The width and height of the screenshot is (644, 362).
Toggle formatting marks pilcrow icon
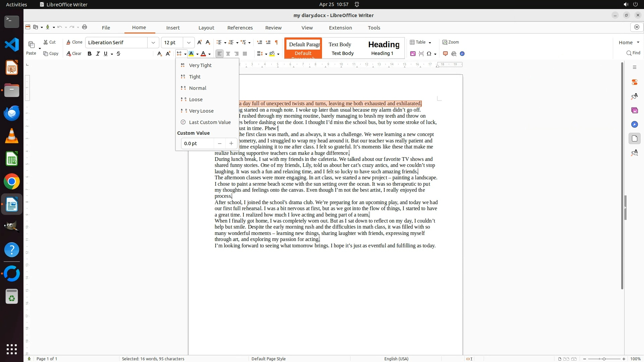point(276,42)
